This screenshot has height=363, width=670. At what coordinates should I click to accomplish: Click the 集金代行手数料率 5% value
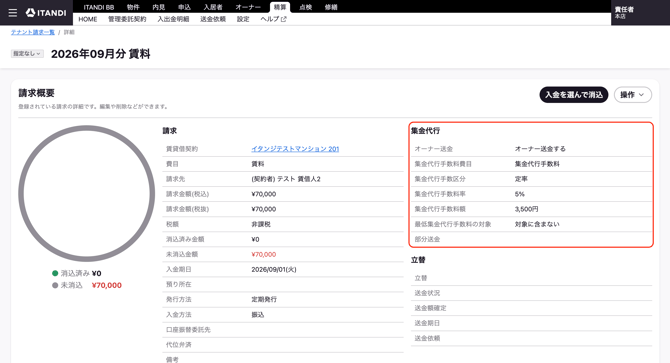tap(520, 194)
